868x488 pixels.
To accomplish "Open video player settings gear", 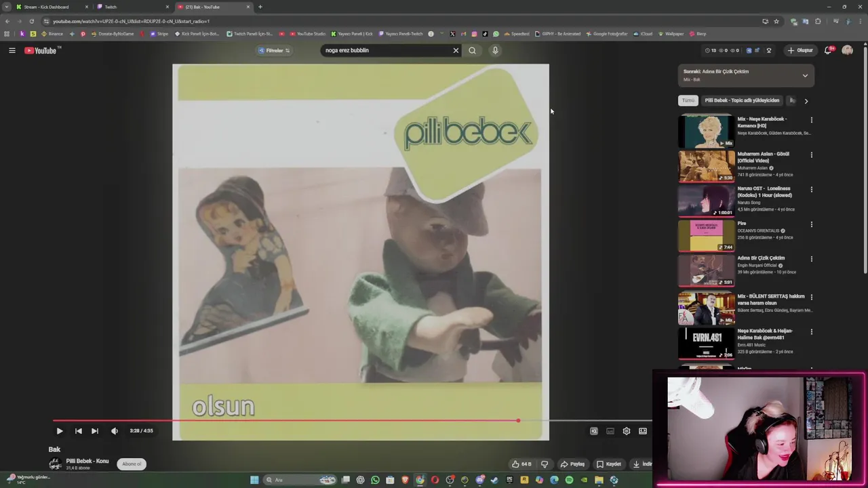I will [x=627, y=431].
